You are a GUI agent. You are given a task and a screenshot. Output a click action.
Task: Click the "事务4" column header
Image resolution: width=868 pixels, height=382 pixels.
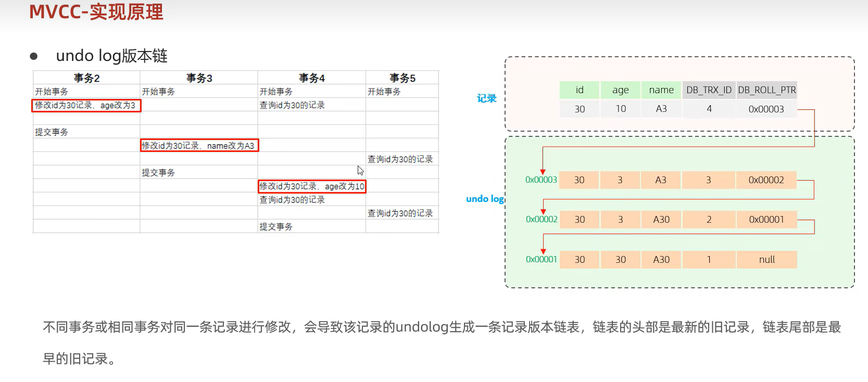[311, 78]
